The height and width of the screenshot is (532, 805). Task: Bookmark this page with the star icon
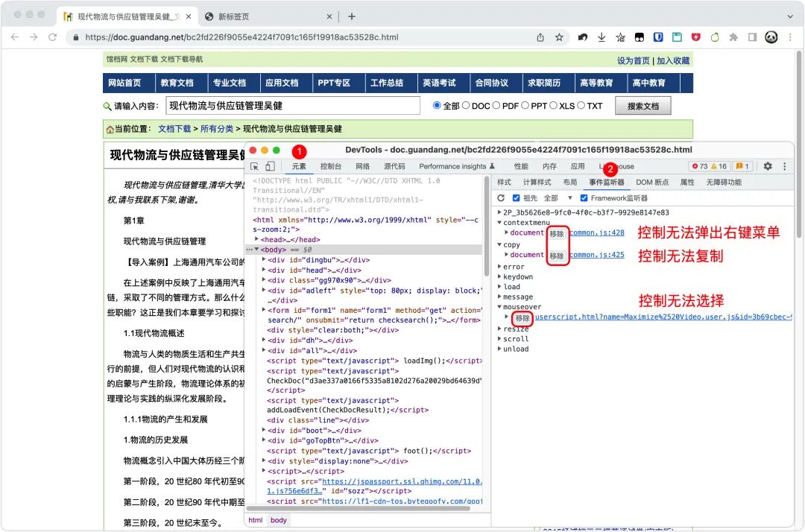[559, 37]
